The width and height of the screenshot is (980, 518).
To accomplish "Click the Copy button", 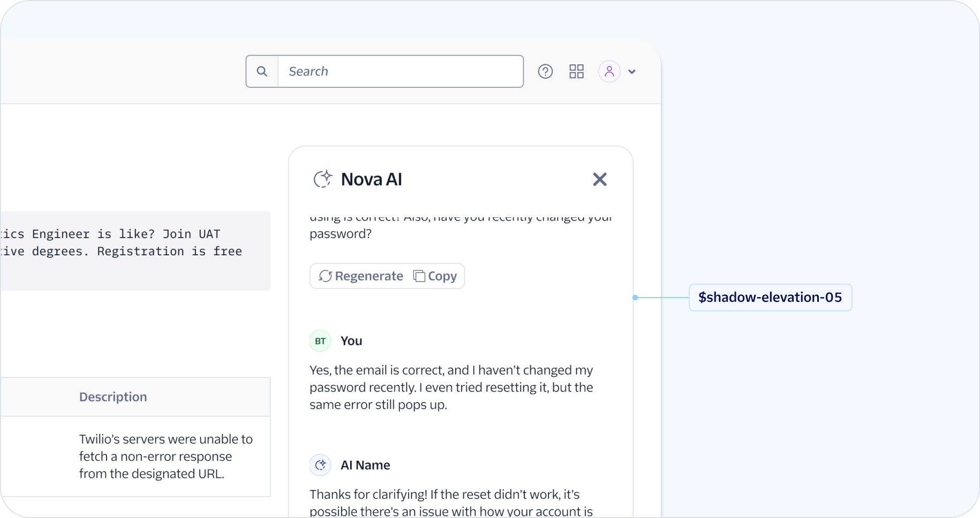I will pos(435,276).
